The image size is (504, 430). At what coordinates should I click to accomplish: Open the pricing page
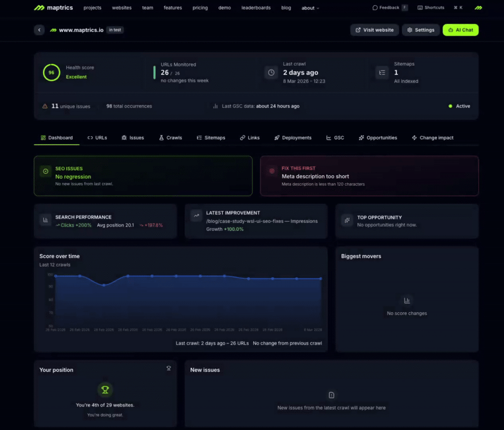coord(200,8)
